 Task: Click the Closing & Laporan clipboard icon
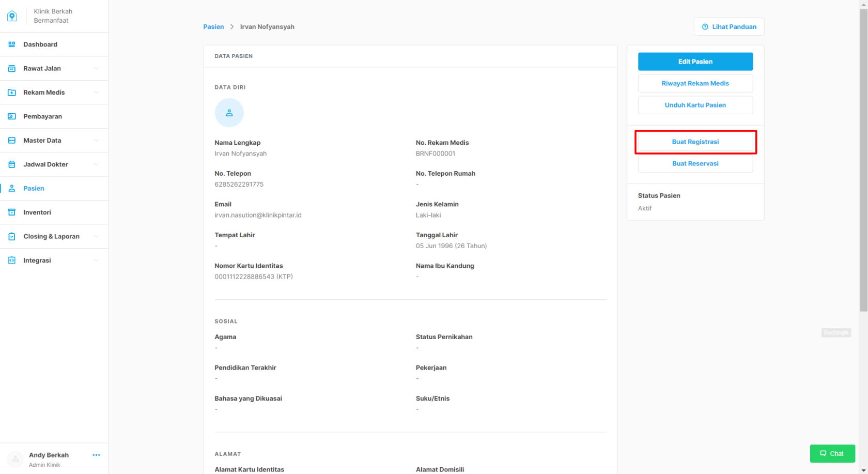point(12,237)
